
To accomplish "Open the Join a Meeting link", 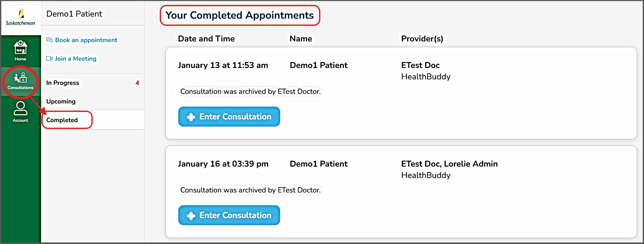I will [75, 59].
